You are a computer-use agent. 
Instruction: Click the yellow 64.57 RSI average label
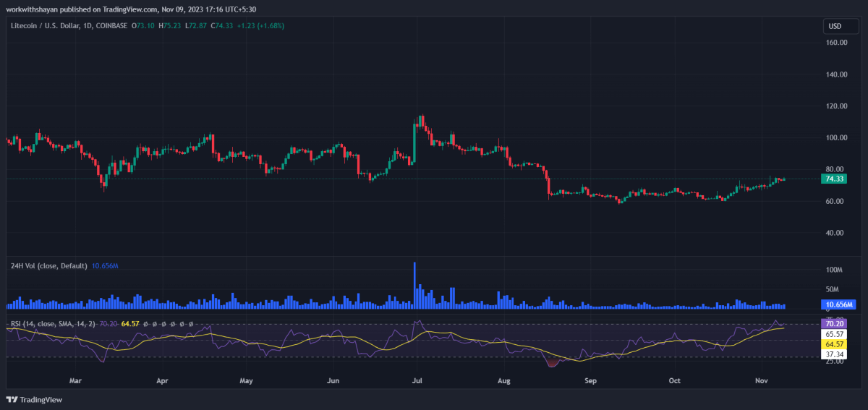835,345
